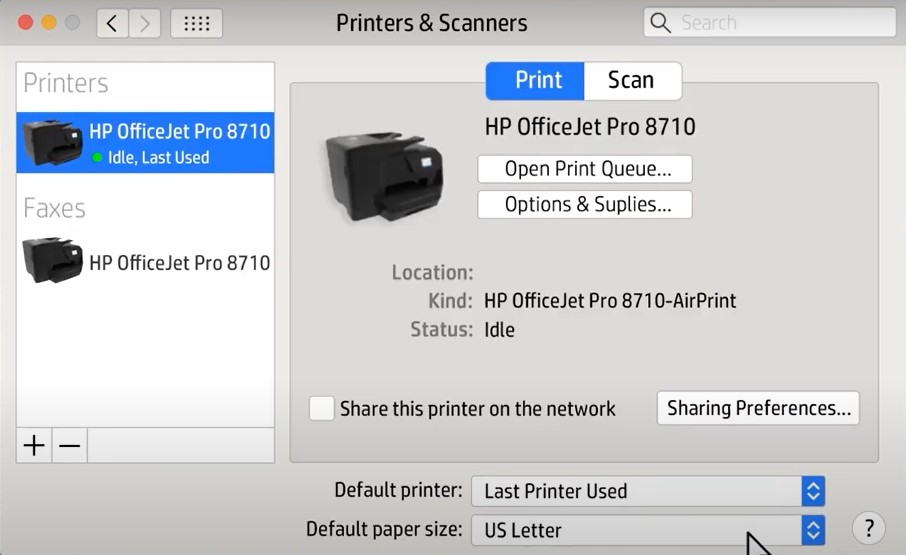Expand the Default printer dropdown
The width and height of the screenshot is (906, 555).
[x=813, y=491]
